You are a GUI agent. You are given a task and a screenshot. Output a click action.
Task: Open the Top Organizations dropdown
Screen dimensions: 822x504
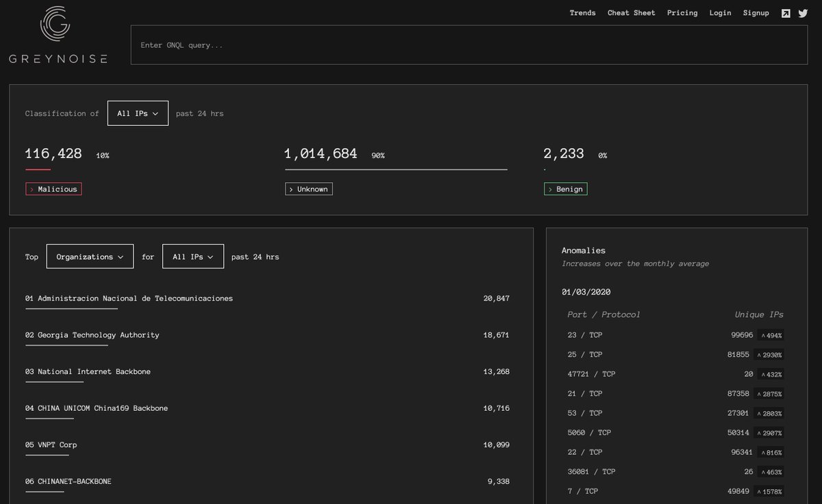coord(90,257)
